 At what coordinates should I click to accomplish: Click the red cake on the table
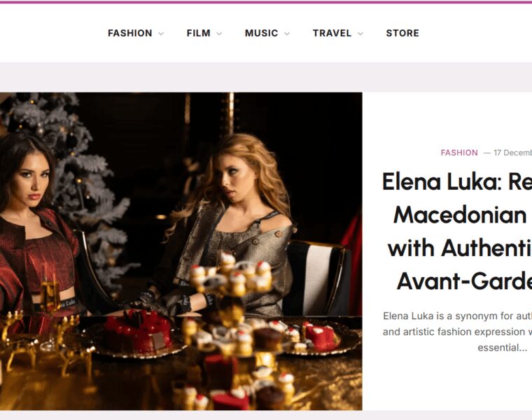pos(137,330)
